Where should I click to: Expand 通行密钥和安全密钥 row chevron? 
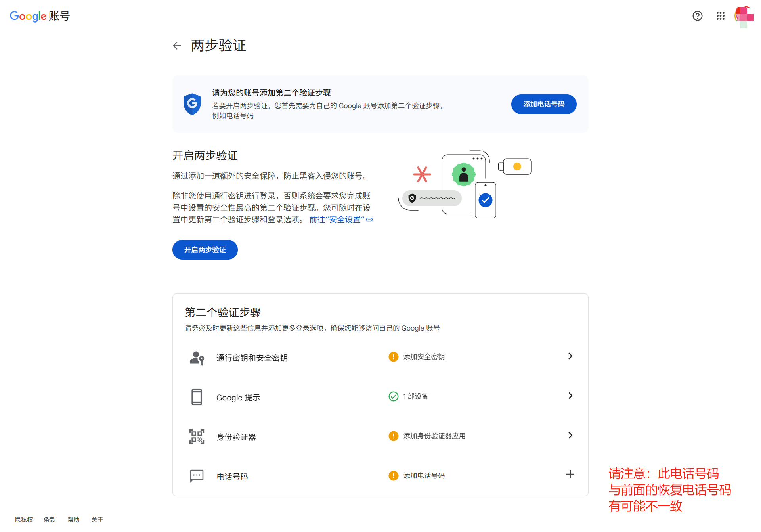pyautogui.click(x=570, y=356)
